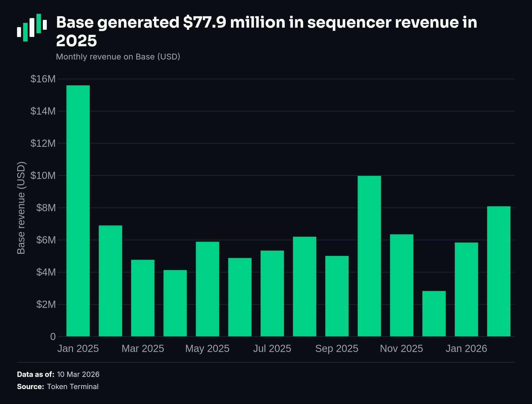This screenshot has height=404, width=532.
Task: Select the Aug 2025 bar above $6M
Action: point(305,287)
